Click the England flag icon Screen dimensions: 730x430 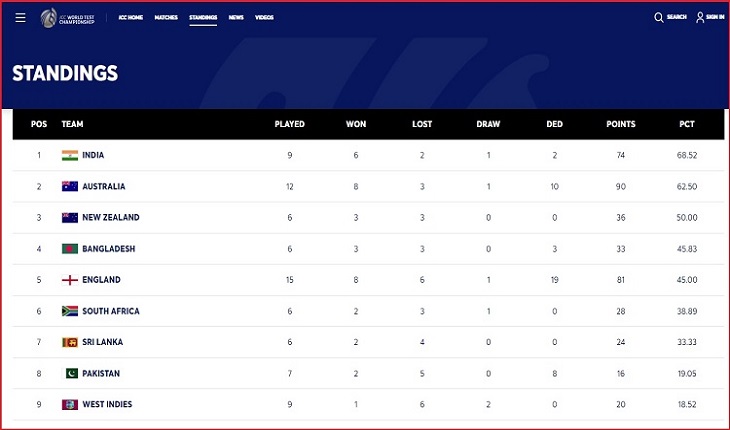(70, 280)
